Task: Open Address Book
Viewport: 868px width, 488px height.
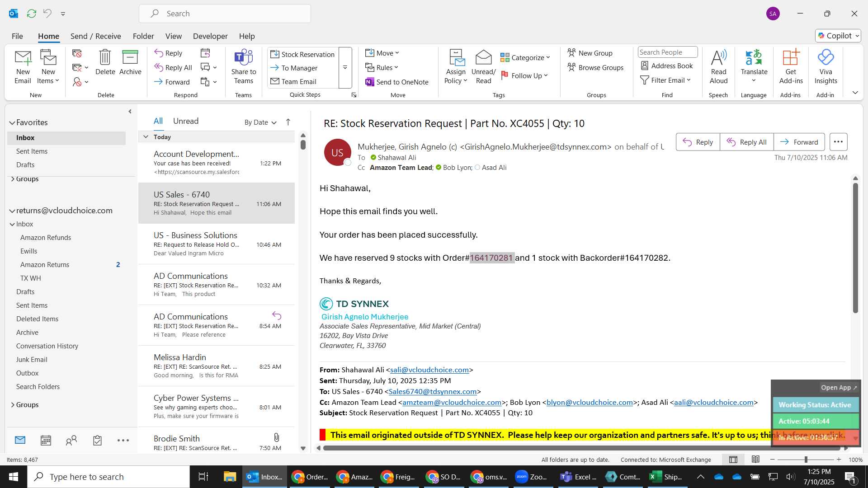Action: coord(667,66)
